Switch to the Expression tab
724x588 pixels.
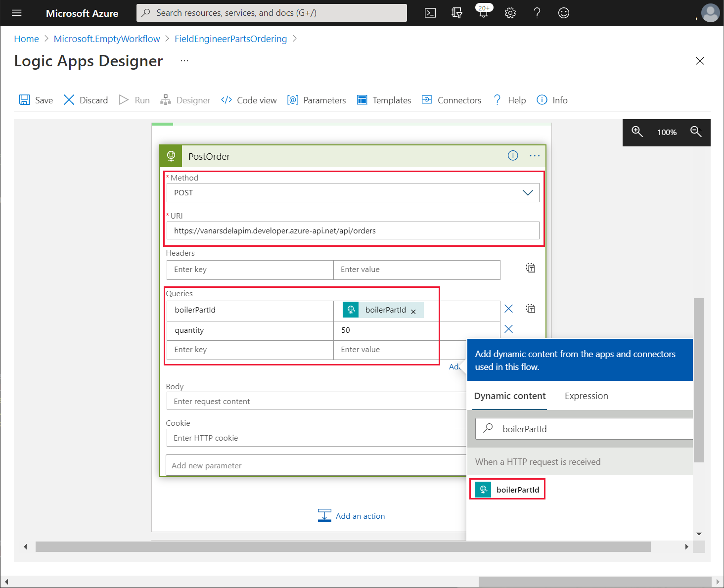pos(586,396)
